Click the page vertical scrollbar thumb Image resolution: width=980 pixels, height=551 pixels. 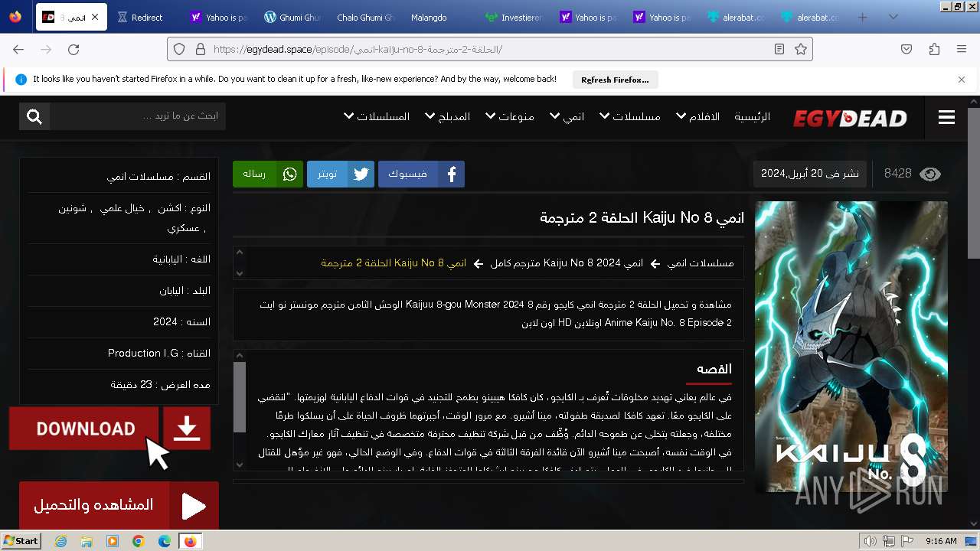click(x=973, y=184)
